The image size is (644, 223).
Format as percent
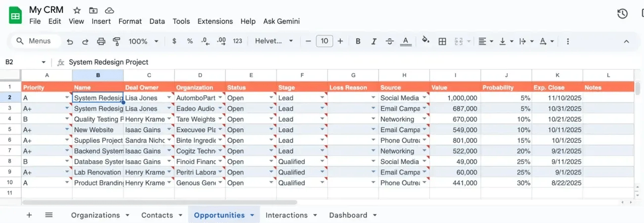pos(190,42)
